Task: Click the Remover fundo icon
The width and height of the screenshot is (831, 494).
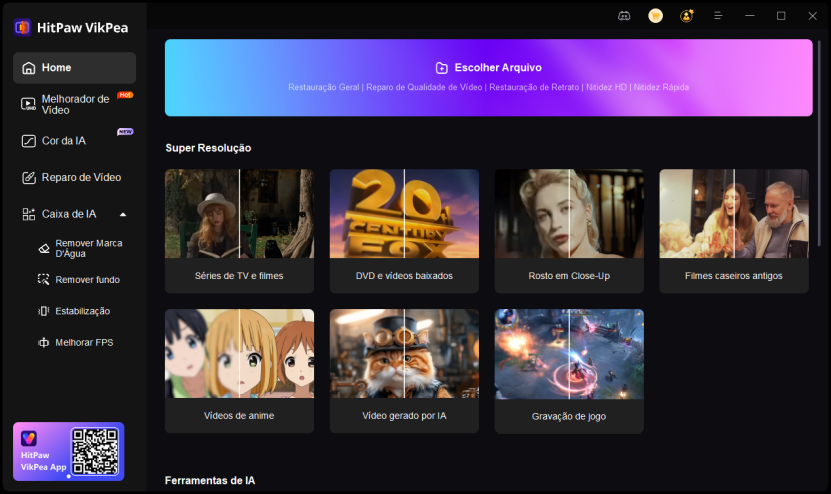Action: tap(43, 279)
